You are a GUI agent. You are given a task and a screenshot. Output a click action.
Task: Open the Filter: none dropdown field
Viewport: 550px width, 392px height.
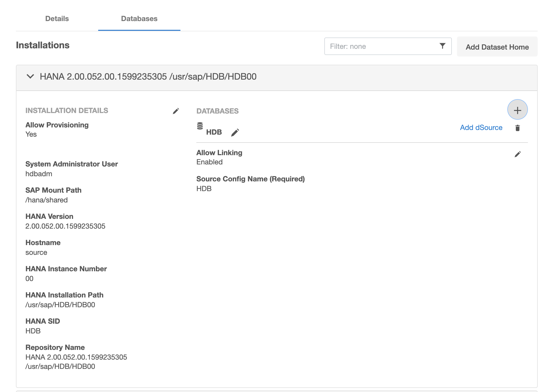pyautogui.click(x=380, y=46)
